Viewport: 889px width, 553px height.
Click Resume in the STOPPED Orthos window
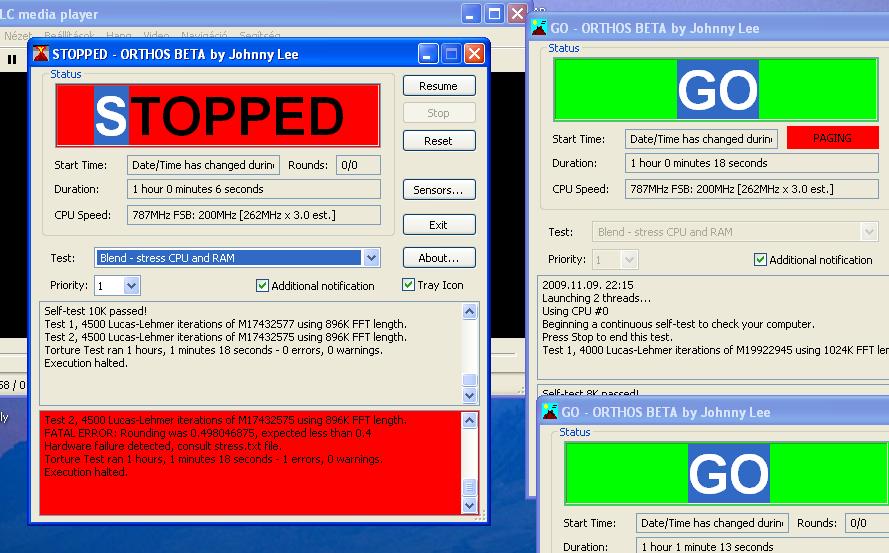pos(439,86)
